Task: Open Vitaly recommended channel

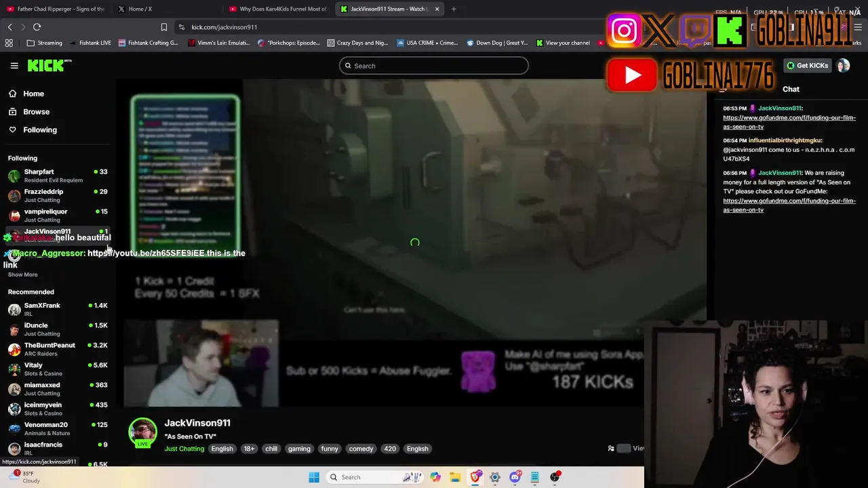Action: pos(58,369)
